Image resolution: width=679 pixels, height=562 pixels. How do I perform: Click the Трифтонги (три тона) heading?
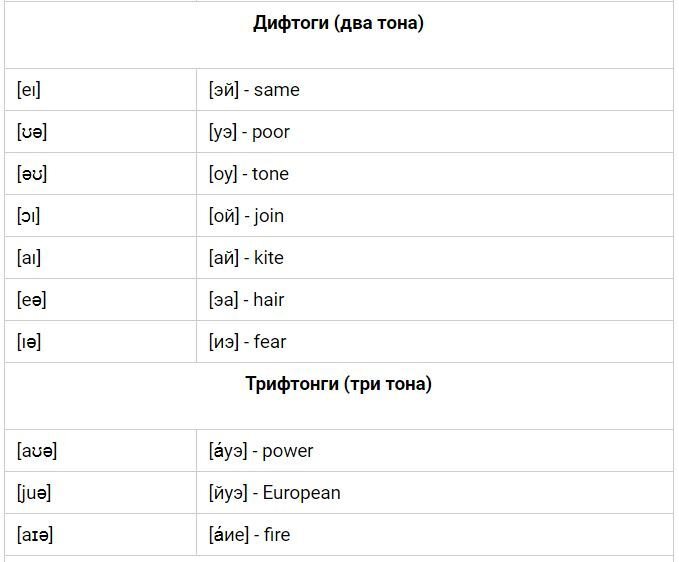pyautogui.click(x=339, y=384)
